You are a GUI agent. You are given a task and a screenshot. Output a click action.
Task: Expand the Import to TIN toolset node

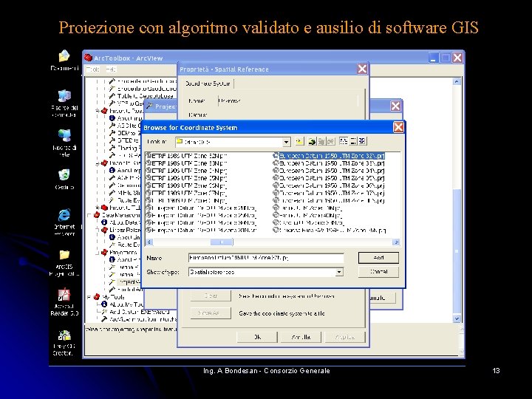click(97, 208)
